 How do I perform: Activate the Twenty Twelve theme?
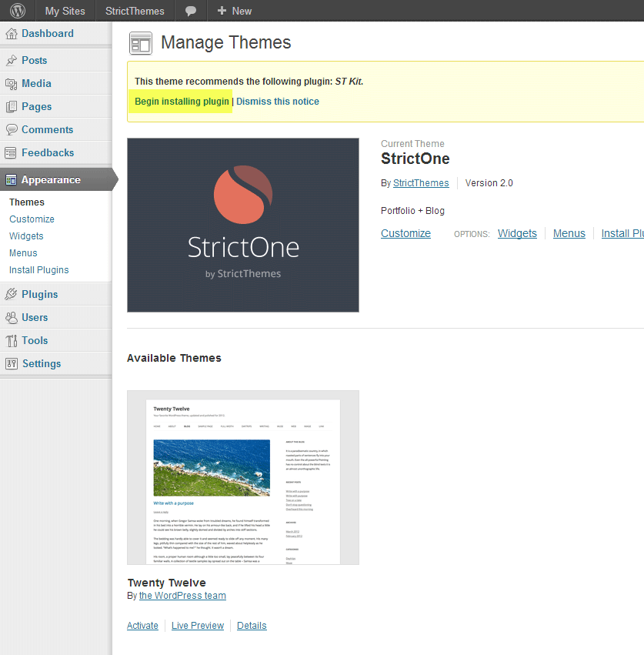coord(142,626)
